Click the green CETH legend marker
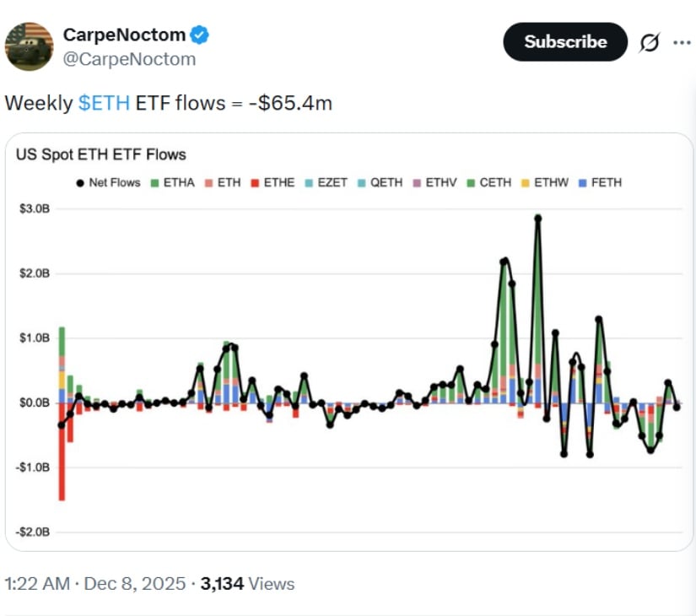Image resolution: width=696 pixels, height=616 pixels. click(x=470, y=181)
